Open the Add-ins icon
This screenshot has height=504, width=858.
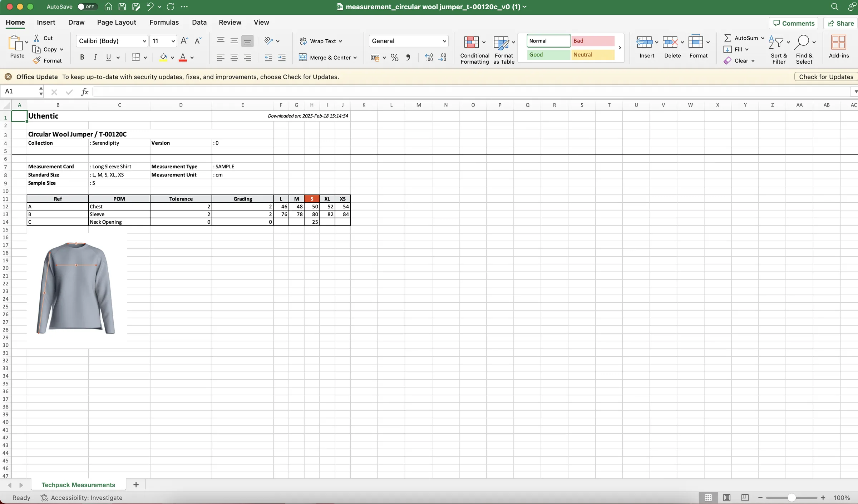tap(839, 46)
